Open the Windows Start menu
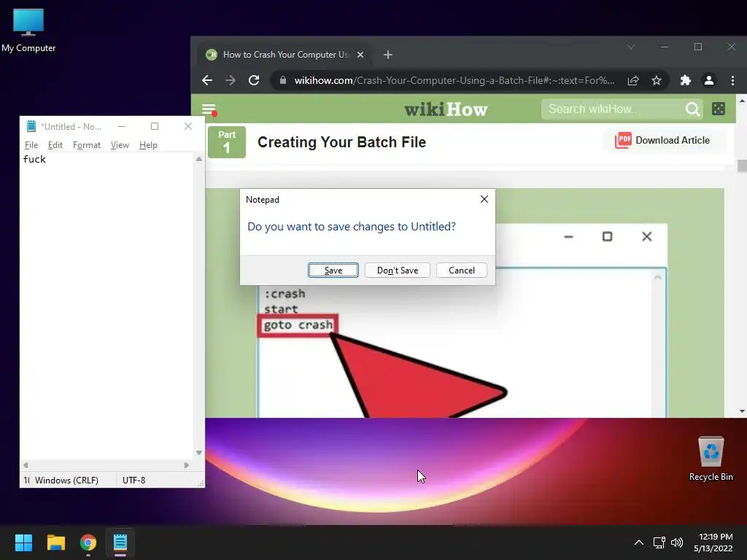The height and width of the screenshot is (560, 747). (x=23, y=542)
